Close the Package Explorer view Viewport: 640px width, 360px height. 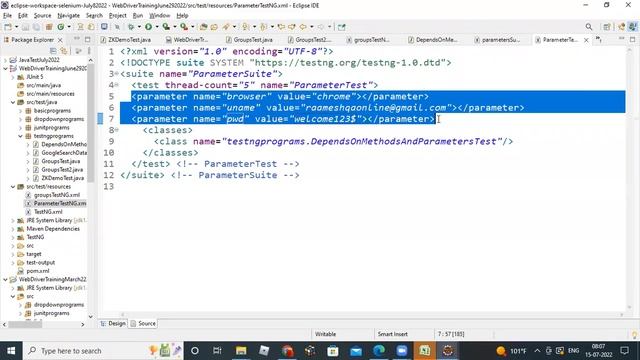click(60, 40)
